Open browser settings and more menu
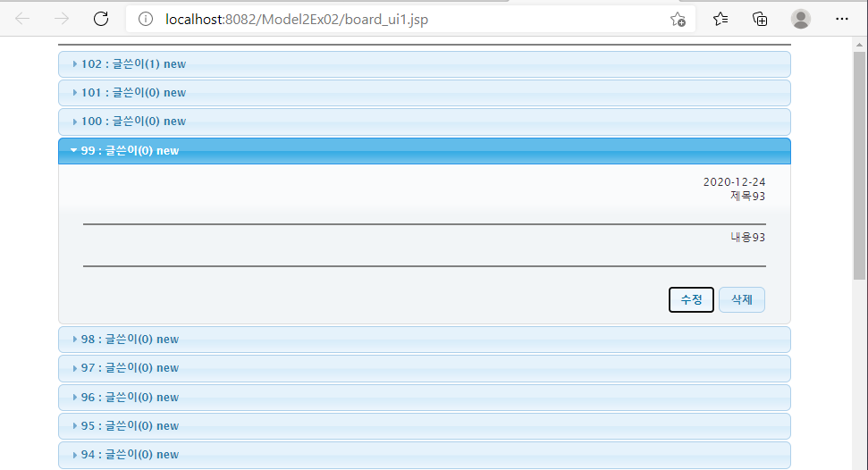Screen dimensions: 868x470 pyautogui.click(x=842, y=19)
